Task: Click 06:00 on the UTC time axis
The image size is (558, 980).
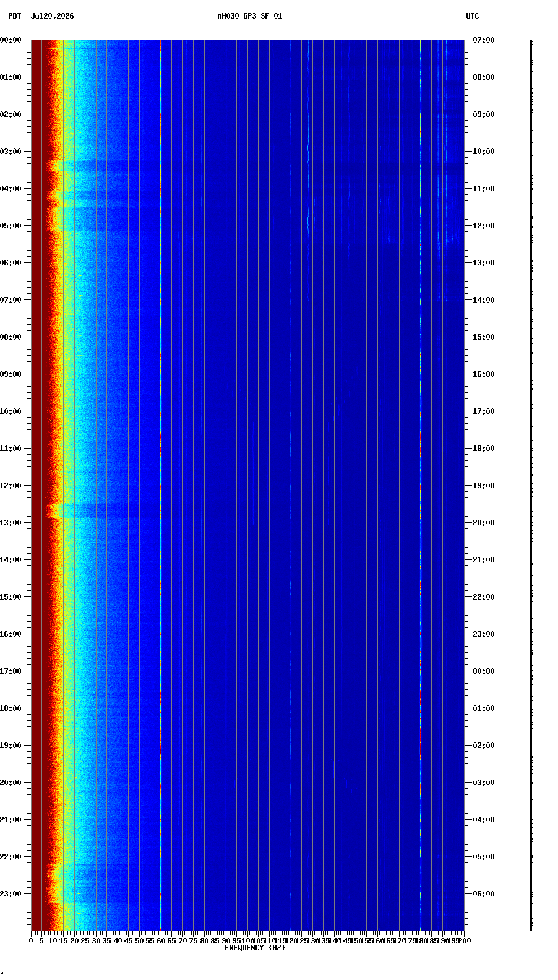Action: pyautogui.click(x=484, y=894)
